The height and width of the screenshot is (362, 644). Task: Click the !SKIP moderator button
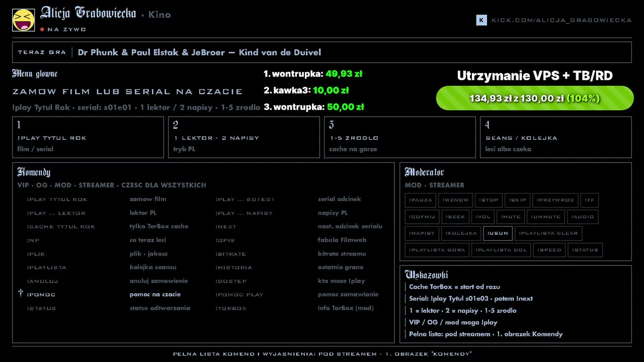(x=517, y=200)
